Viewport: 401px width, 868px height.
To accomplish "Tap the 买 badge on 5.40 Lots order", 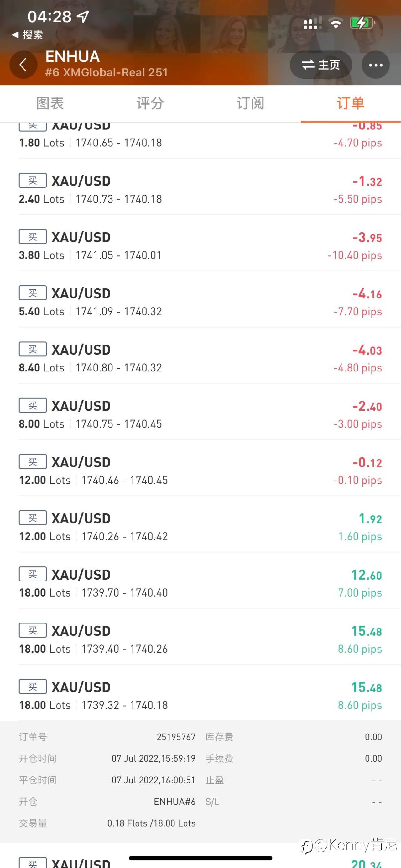I will coord(33,293).
